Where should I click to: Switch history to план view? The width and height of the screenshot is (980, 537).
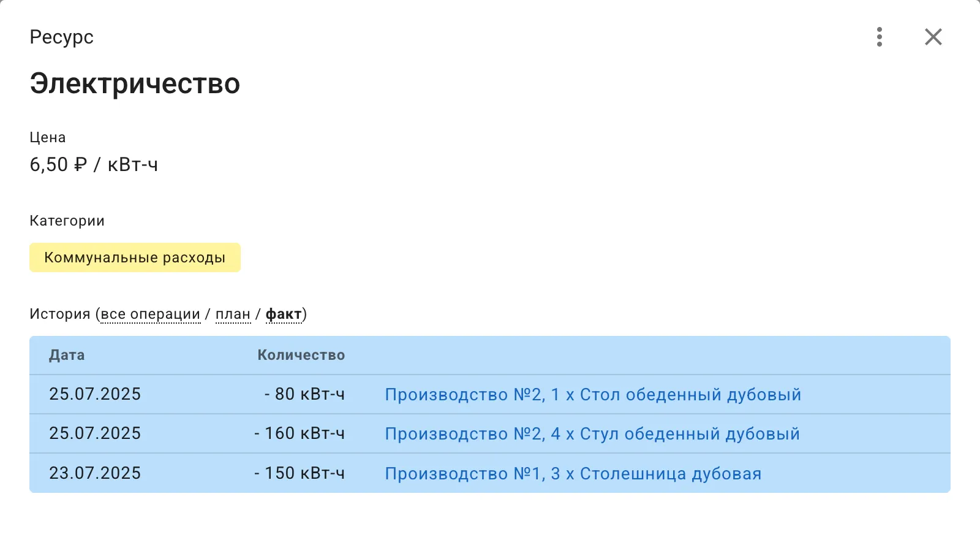[233, 313]
